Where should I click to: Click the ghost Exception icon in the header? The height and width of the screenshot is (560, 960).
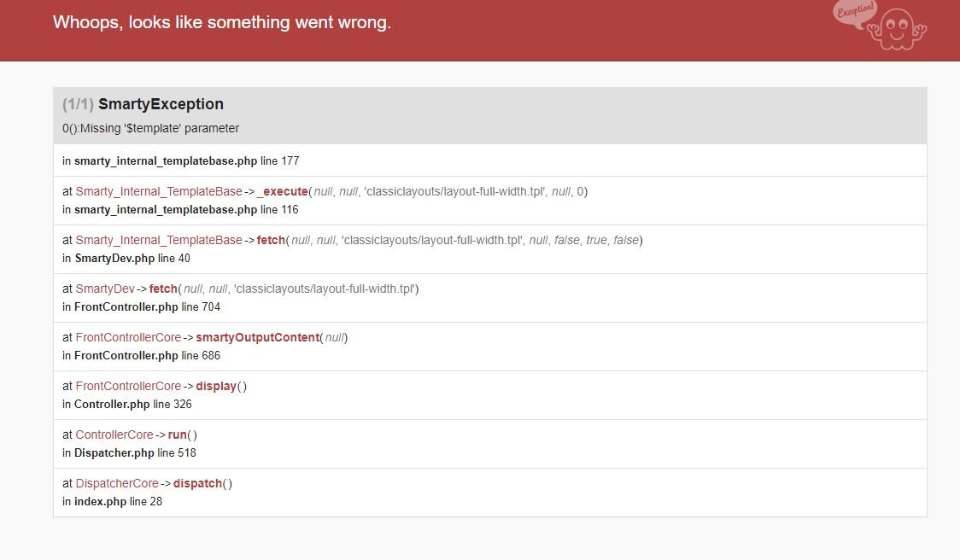click(881, 25)
